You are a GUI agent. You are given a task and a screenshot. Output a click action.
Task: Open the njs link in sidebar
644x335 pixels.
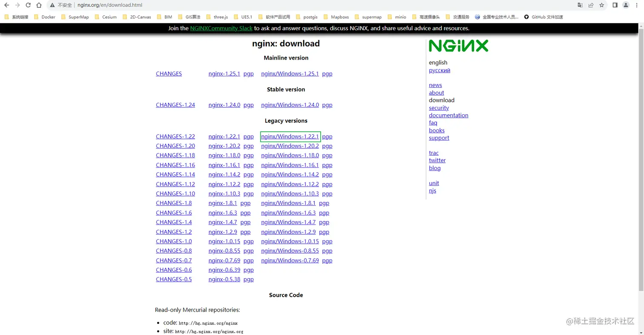click(x=432, y=191)
